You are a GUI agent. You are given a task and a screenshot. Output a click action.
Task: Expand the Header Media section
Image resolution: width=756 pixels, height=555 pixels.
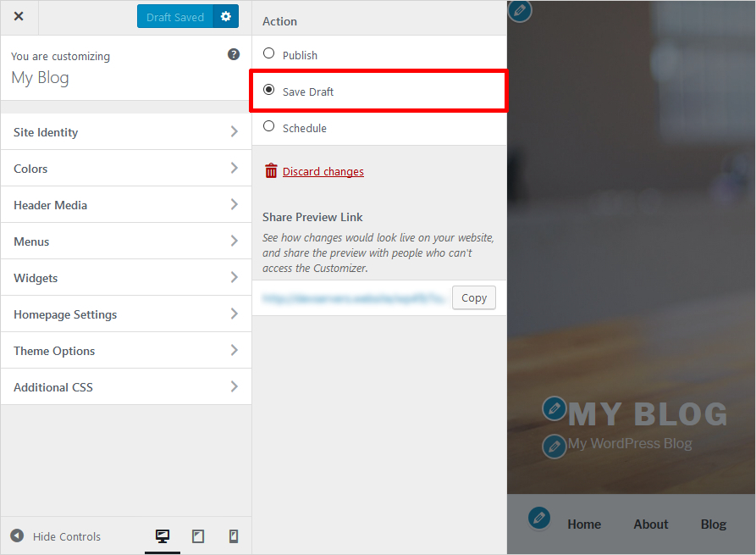125,205
